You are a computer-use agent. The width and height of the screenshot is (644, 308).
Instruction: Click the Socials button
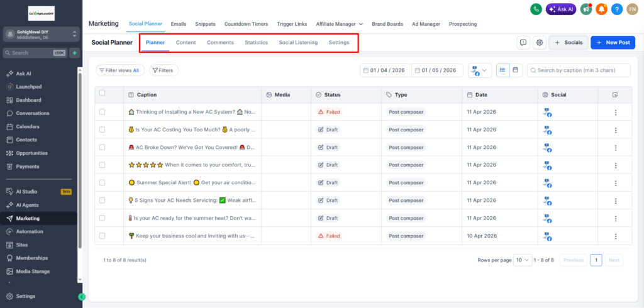click(569, 42)
